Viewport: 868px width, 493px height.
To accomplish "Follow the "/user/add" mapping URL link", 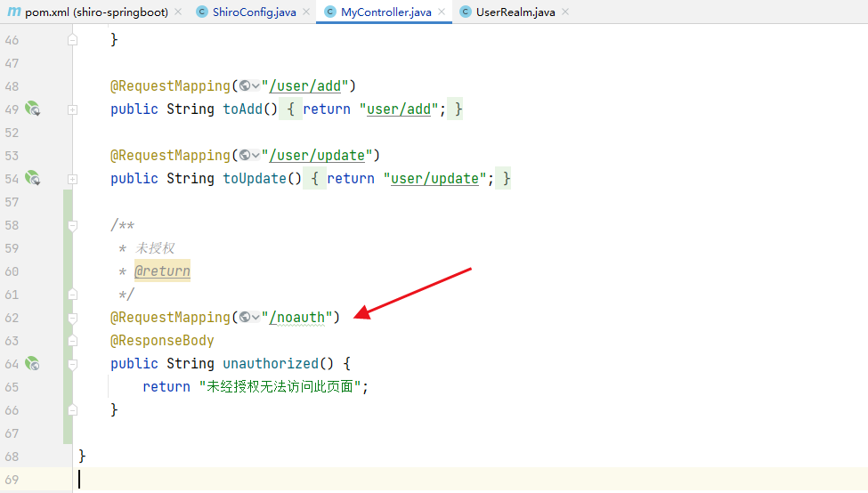I will [x=305, y=86].
